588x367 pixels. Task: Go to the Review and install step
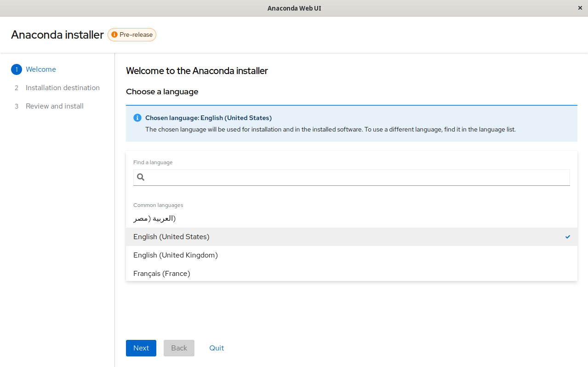click(55, 106)
